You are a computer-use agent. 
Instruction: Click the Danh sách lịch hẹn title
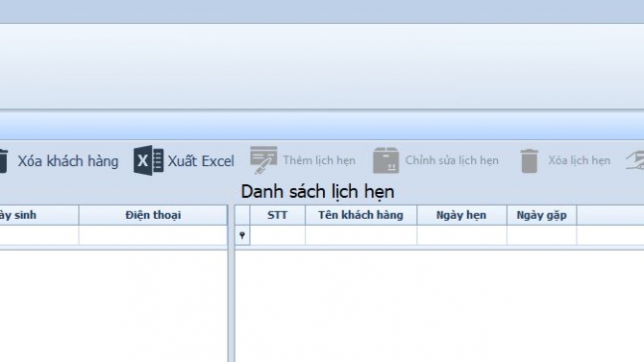click(317, 192)
